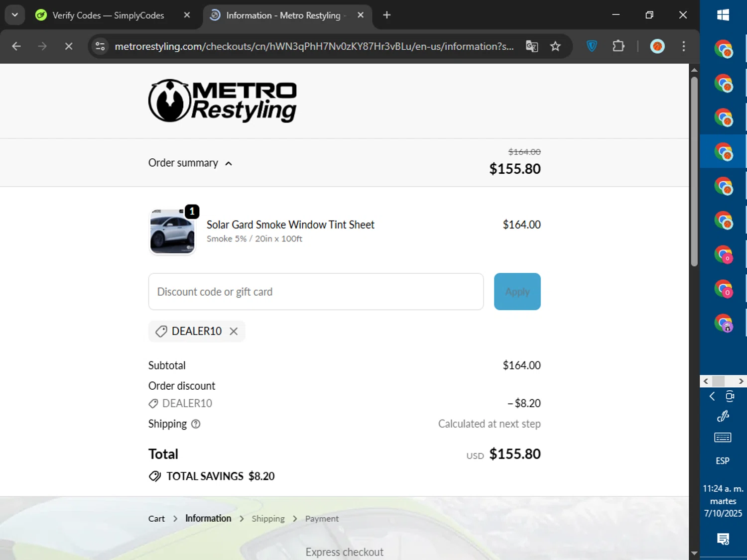
Task: Restore down the Chrome window
Action: [649, 15]
